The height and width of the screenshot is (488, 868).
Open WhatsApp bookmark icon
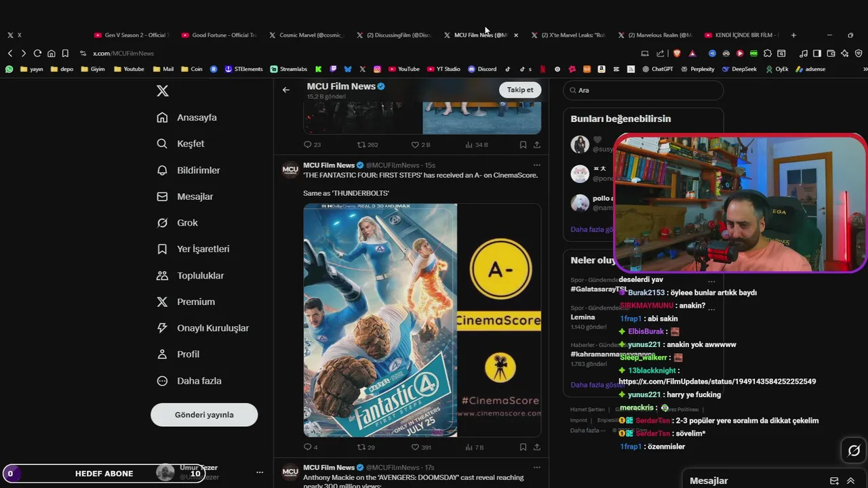9,69
